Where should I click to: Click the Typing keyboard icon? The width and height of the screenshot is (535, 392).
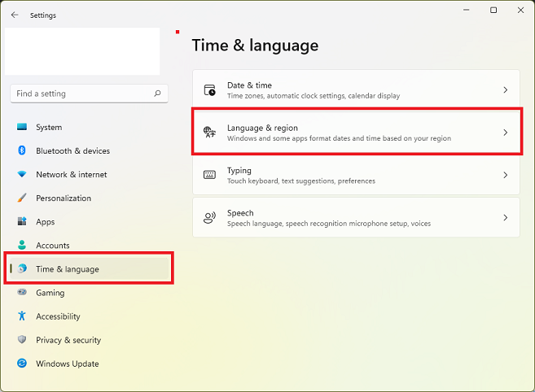209,175
